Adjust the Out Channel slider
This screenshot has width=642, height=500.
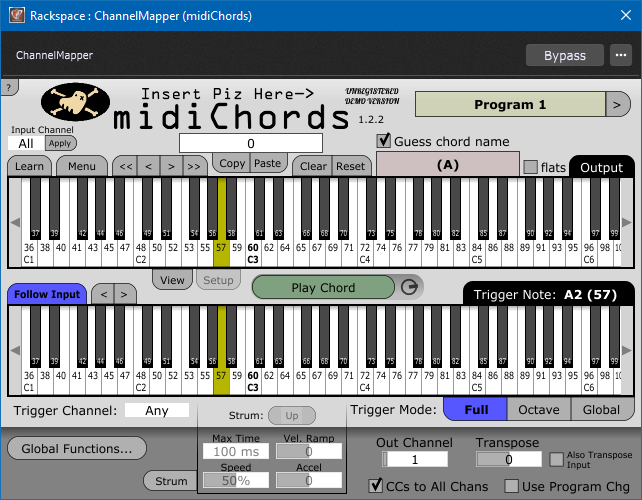(x=415, y=459)
